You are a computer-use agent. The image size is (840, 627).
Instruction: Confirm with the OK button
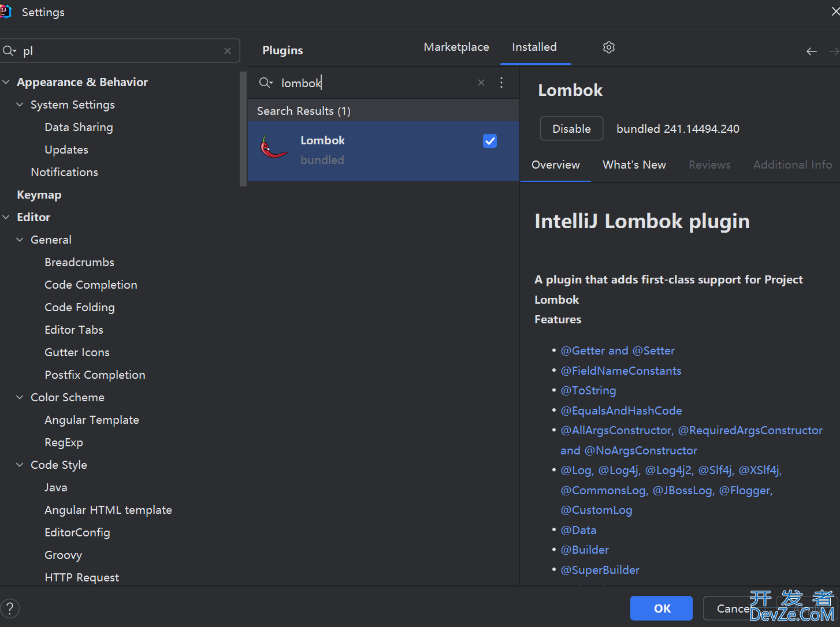661,608
